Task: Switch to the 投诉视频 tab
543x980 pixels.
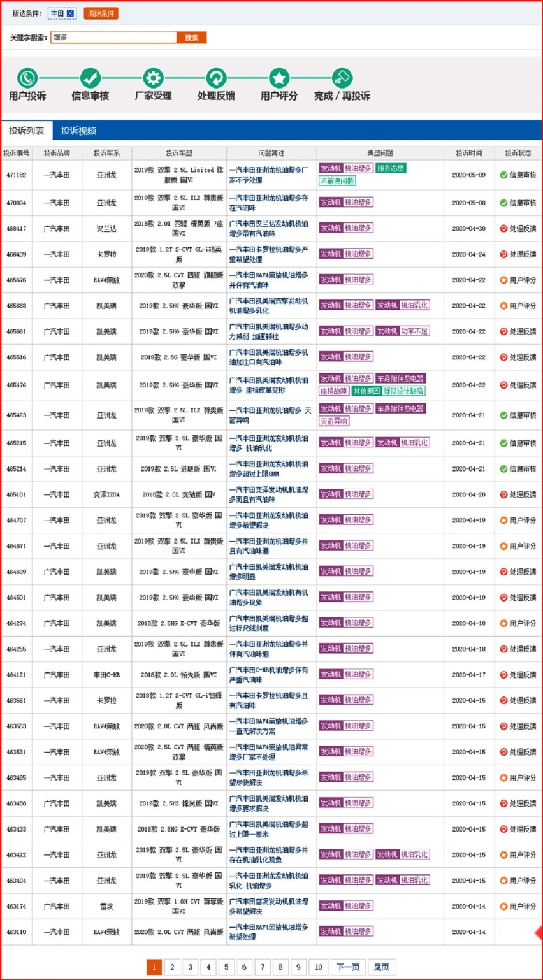Action: [x=78, y=131]
